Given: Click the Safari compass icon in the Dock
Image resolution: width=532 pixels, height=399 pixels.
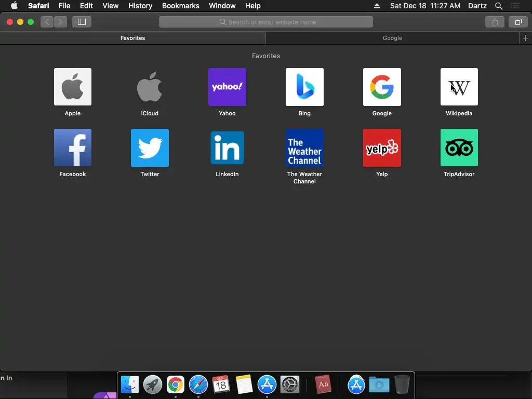Looking at the screenshot, I should point(198,384).
